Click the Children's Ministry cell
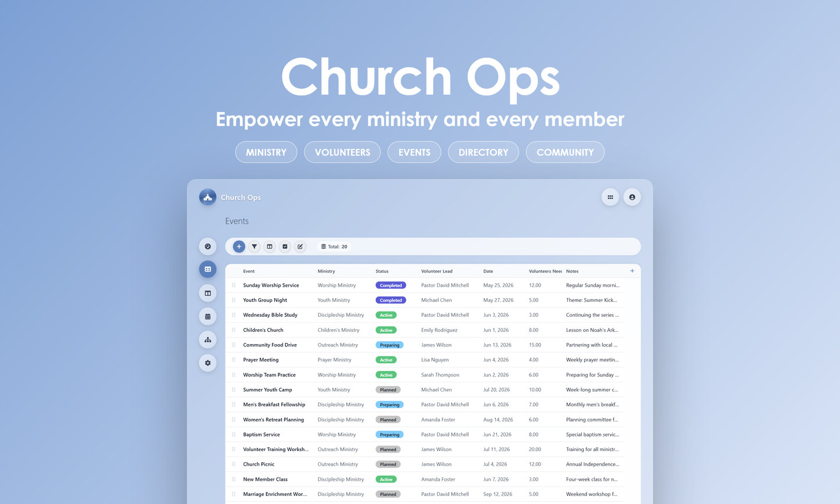Screen dimensions: 840x504 [338, 330]
